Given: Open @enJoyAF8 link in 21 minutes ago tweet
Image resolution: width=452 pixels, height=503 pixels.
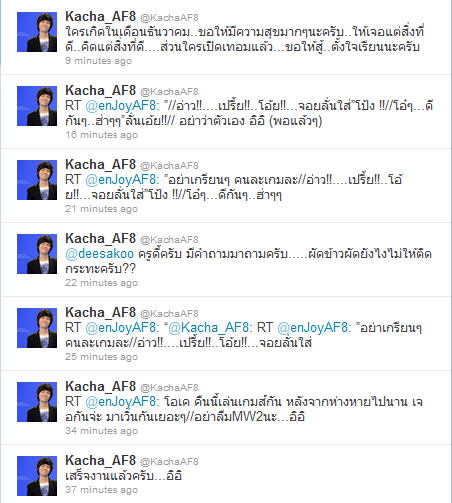Looking at the screenshot, I should [120, 180].
